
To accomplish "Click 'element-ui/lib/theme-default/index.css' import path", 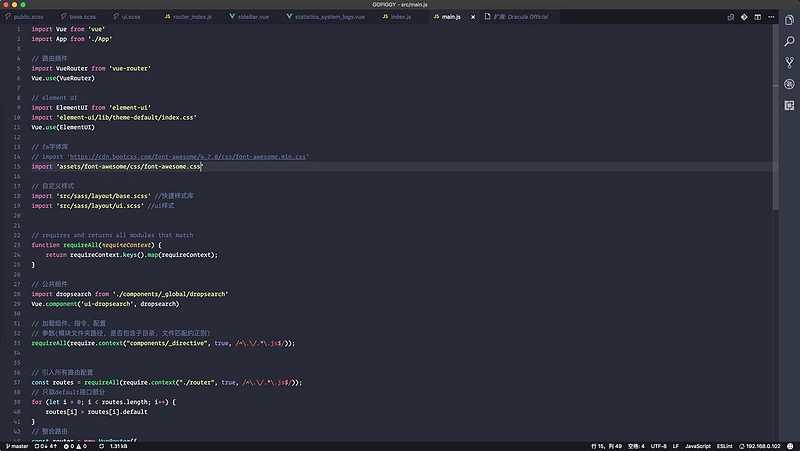I will point(127,117).
